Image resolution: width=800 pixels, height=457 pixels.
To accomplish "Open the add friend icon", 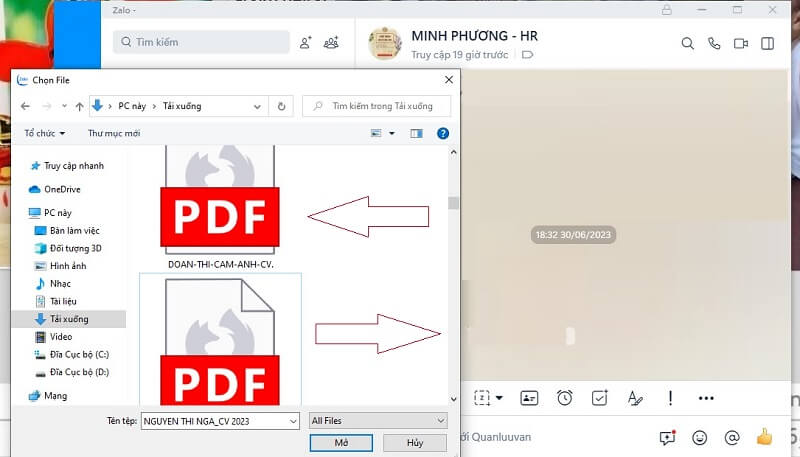I will click(306, 43).
